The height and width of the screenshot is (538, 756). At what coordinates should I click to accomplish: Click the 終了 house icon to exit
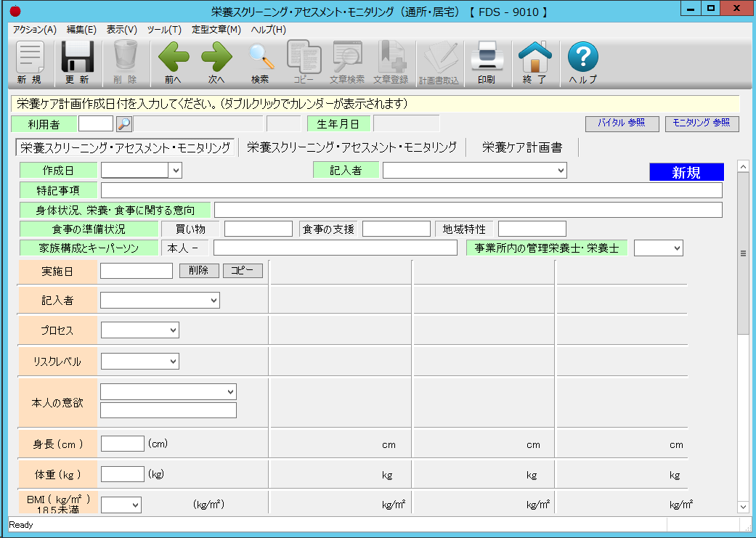point(535,62)
